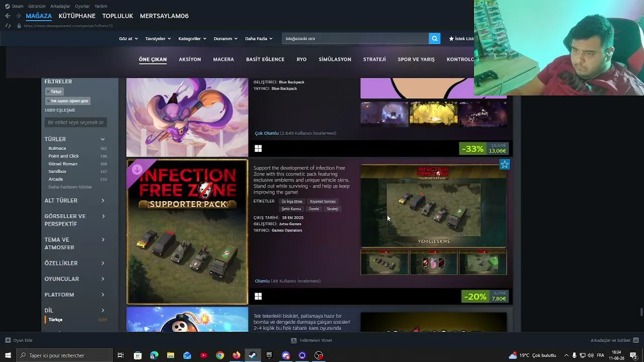Image resolution: width=644 pixels, height=362 pixels.
Task: Click the Vehicle Skins large preview image
Action: tap(434, 206)
